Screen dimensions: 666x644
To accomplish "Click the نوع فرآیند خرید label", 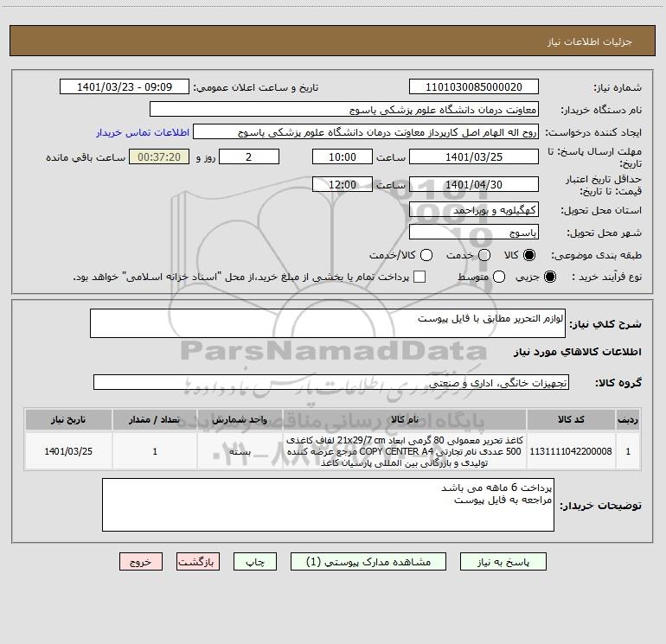I will tap(606, 277).
